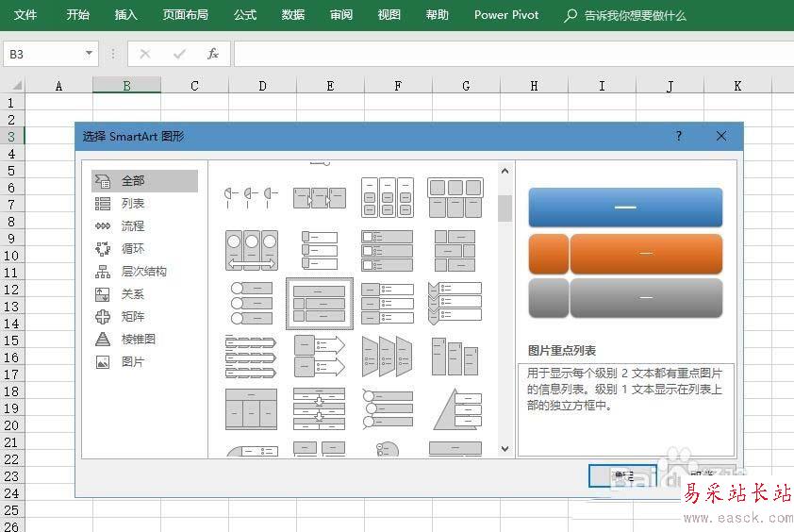Switch to the 开始 ribbon tab
The width and height of the screenshot is (794, 532).
pyautogui.click(x=78, y=15)
